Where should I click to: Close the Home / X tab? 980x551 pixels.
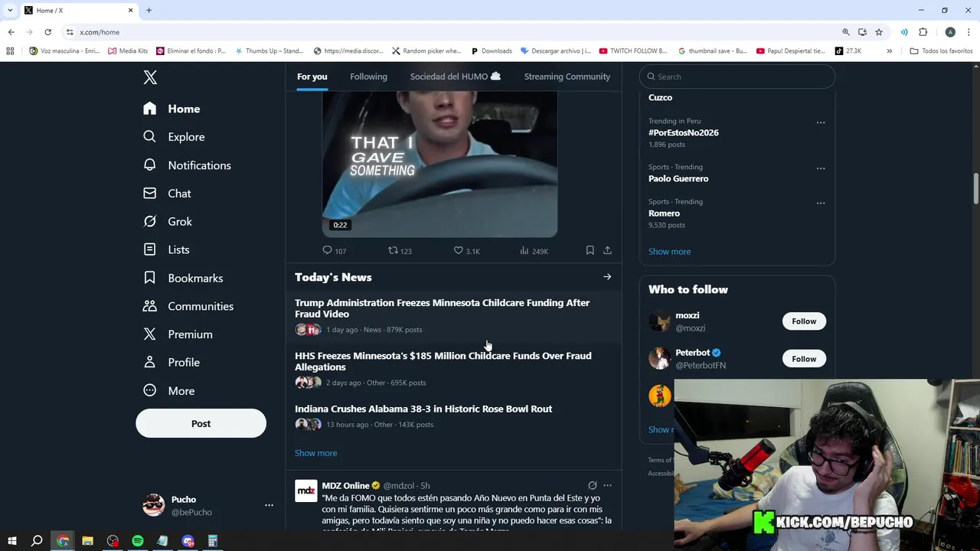[130, 10]
